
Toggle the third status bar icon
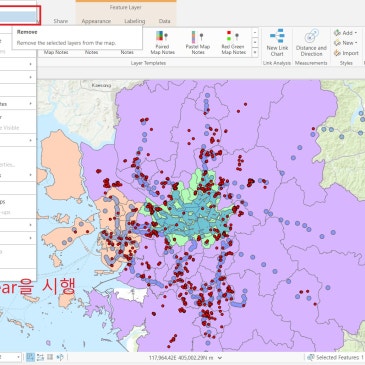coord(50,357)
